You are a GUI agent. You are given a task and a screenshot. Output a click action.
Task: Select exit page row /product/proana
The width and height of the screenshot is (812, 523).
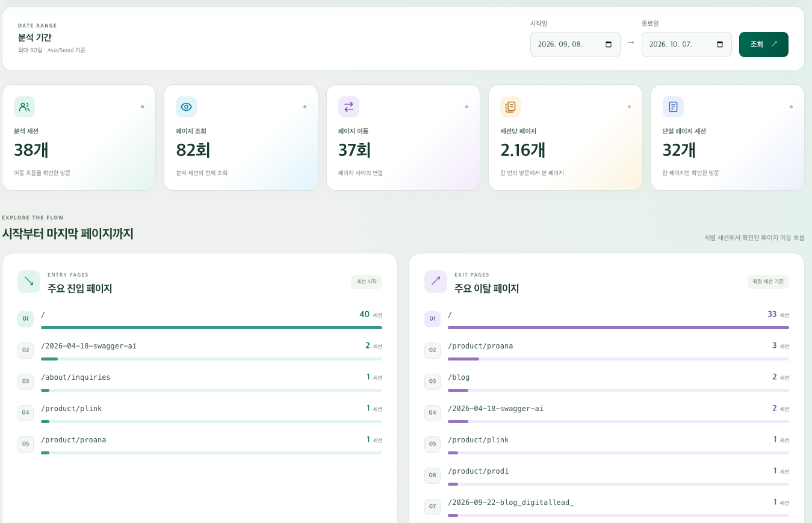[x=607, y=350]
